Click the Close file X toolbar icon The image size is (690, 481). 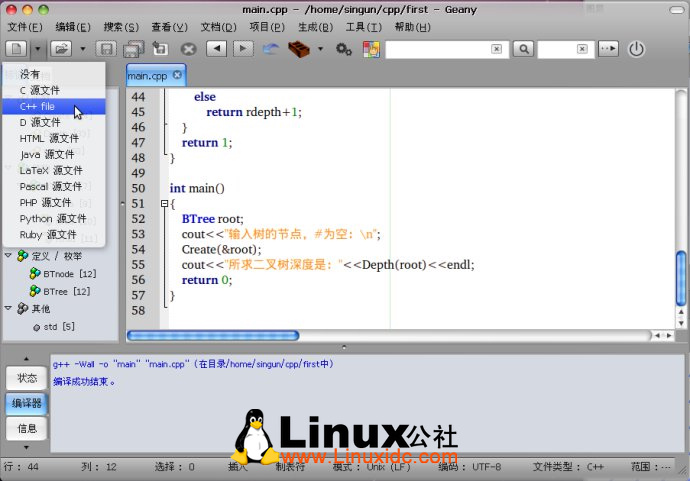click(189, 49)
